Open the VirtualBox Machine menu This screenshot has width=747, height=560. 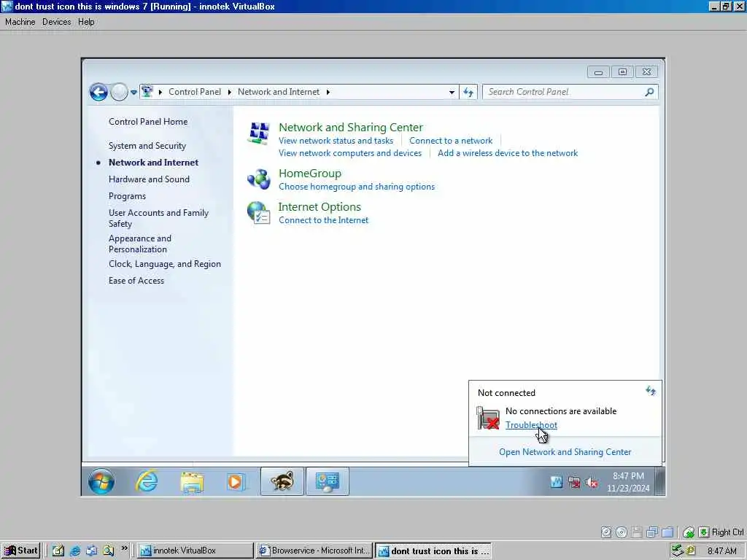click(20, 22)
